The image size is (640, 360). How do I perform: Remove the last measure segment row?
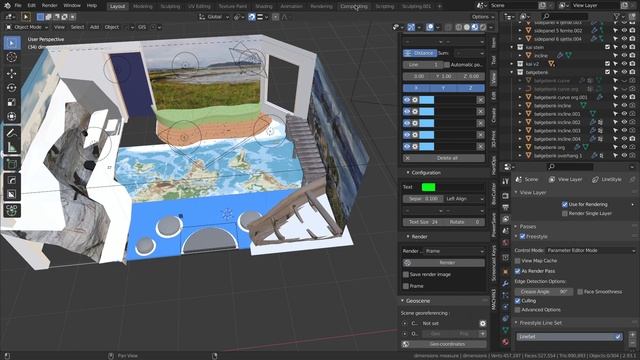click(480, 147)
